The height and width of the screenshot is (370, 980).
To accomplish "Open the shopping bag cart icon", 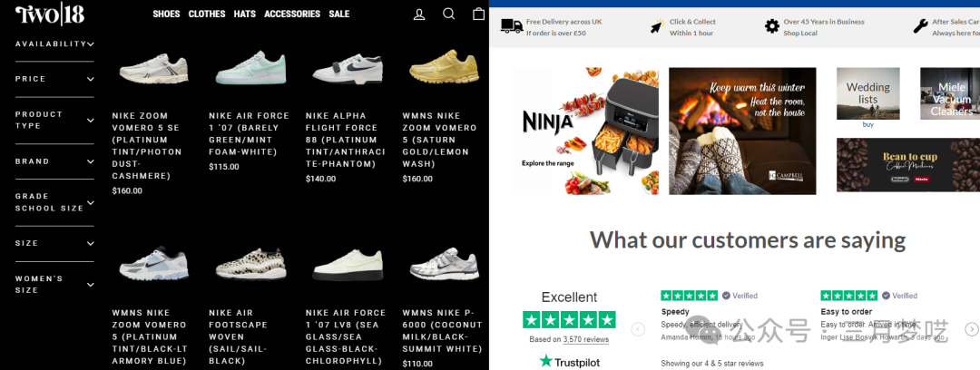I will [479, 13].
